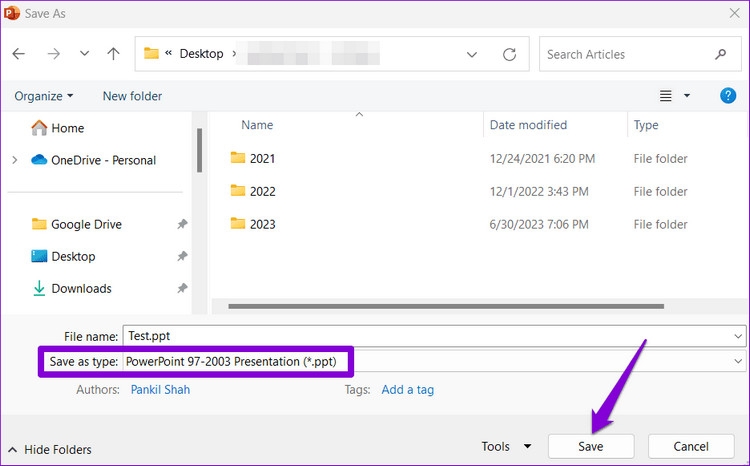Click date 6/30/2023 7:06 PM
This screenshot has height=466, width=750.
(x=539, y=224)
